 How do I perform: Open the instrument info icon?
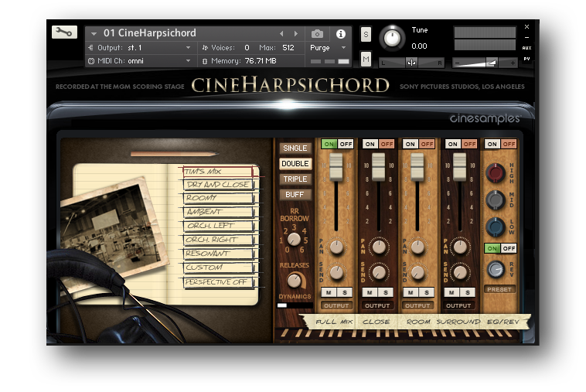[x=340, y=34]
